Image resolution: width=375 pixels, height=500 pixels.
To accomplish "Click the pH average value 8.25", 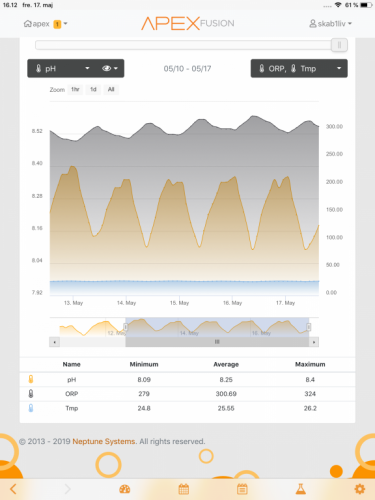I will point(226,380).
